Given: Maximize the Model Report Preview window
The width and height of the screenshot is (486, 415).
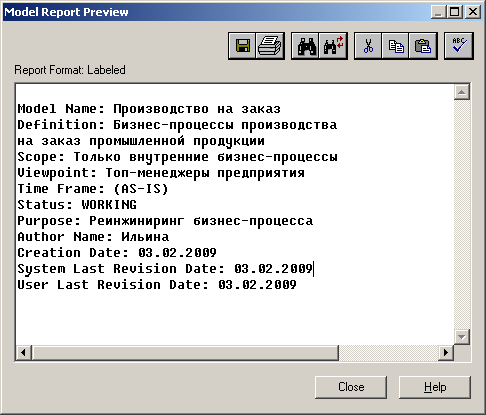Looking at the screenshot, I should coord(454,12).
